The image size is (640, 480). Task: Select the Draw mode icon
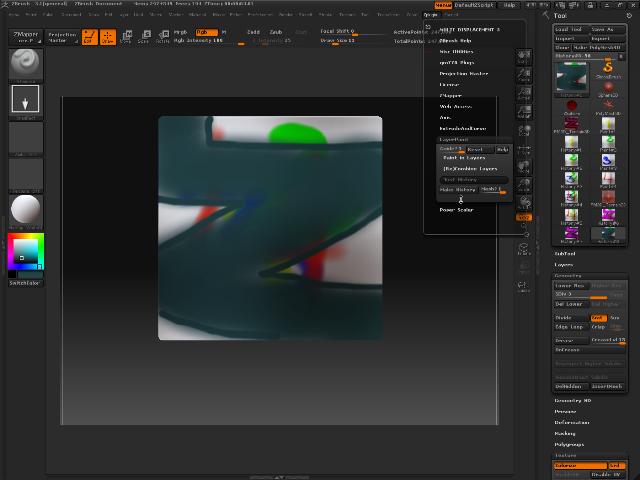pyautogui.click(x=107, y=37)
